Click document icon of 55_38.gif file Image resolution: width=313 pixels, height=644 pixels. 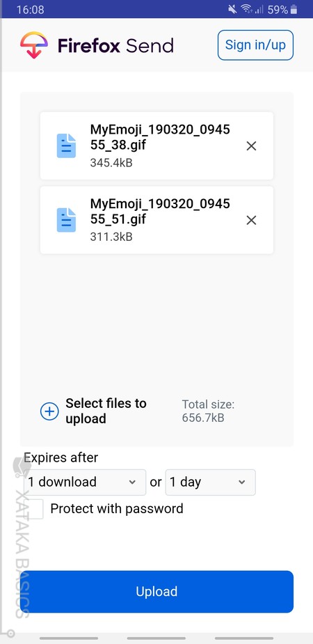coord(66,146)
